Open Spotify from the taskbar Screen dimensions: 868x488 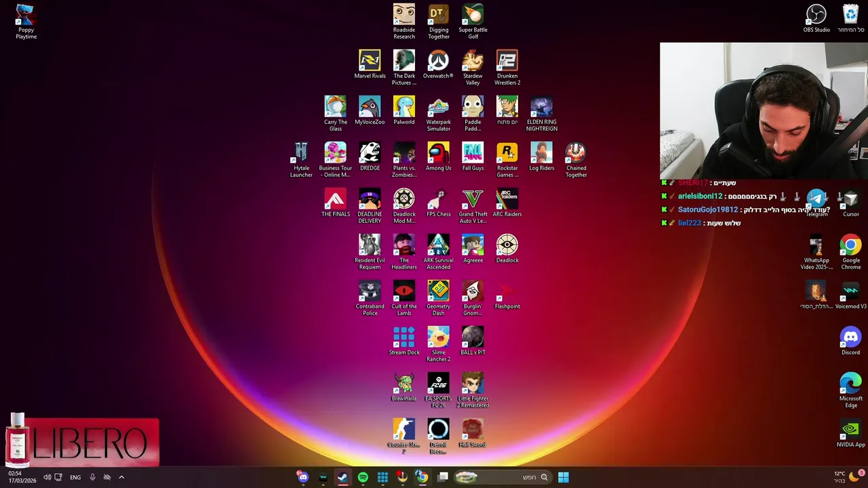363,477
